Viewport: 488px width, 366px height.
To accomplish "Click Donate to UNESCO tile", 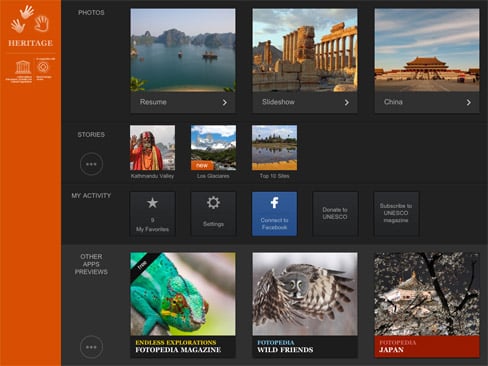I will tap(335, 214).
